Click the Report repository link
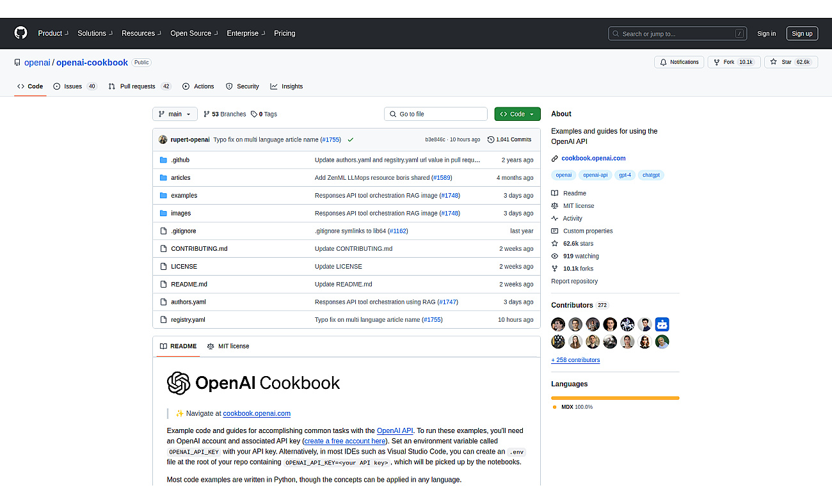Screen dimensions: 832x504 [x=574, y=281]
